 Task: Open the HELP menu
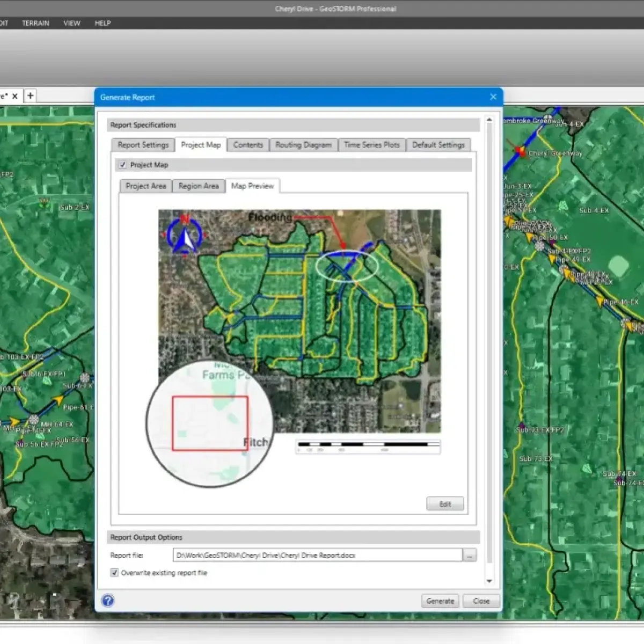[x=103, y=23]
